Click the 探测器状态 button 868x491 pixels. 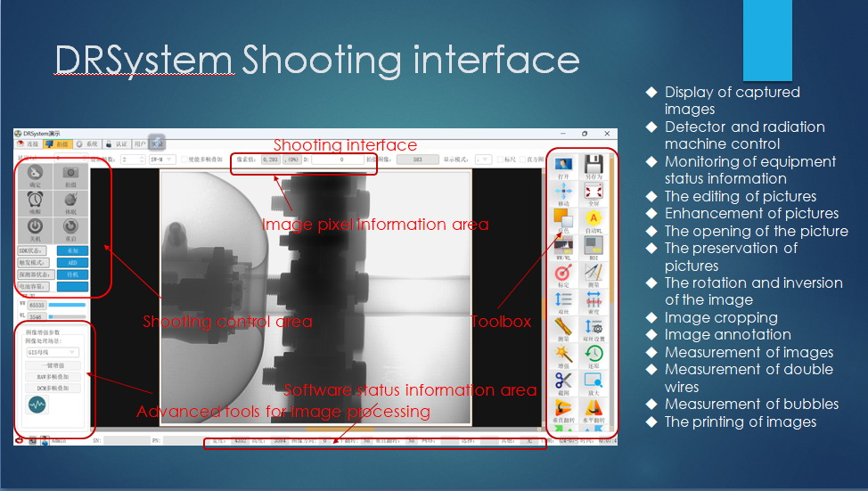tap(35, 274)
